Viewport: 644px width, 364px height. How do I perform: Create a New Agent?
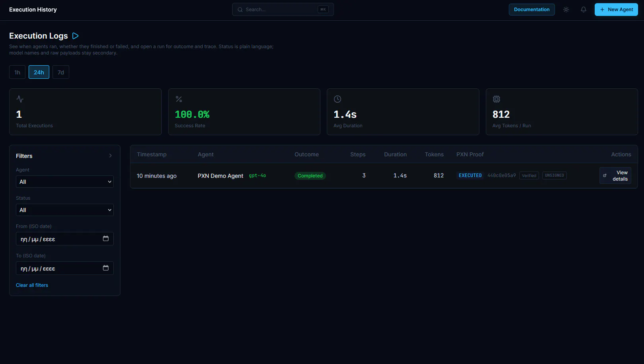pos(616,10)
